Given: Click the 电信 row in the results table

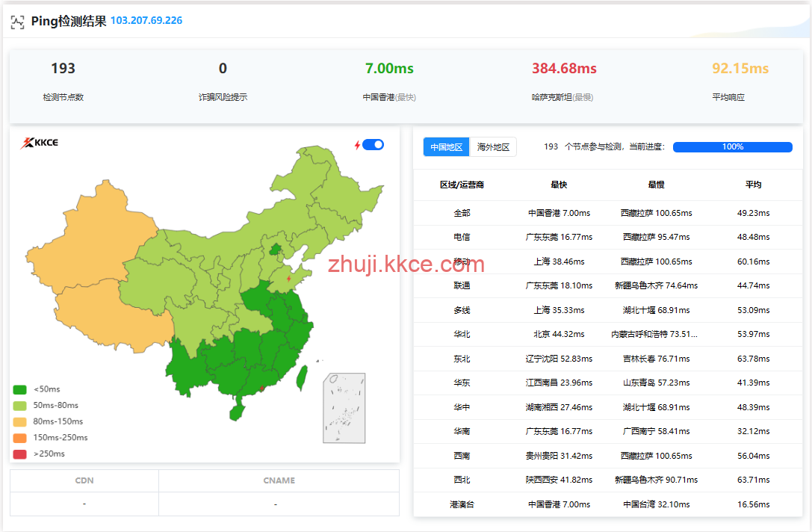Looking at the screenshot, I should pos(462,237).
